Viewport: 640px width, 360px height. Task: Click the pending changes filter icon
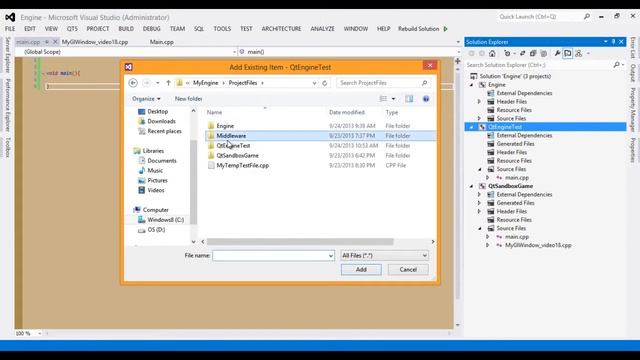click(507, 53)
